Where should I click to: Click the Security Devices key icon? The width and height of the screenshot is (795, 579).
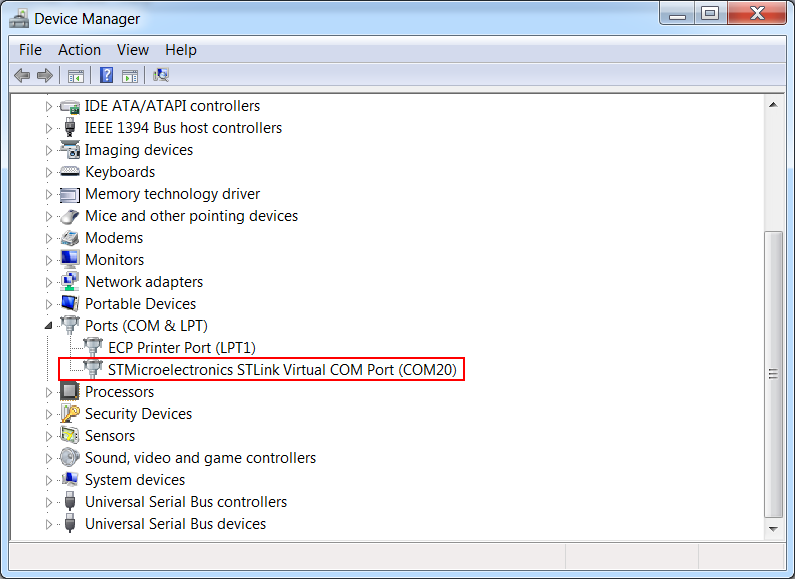coord(70,414)
